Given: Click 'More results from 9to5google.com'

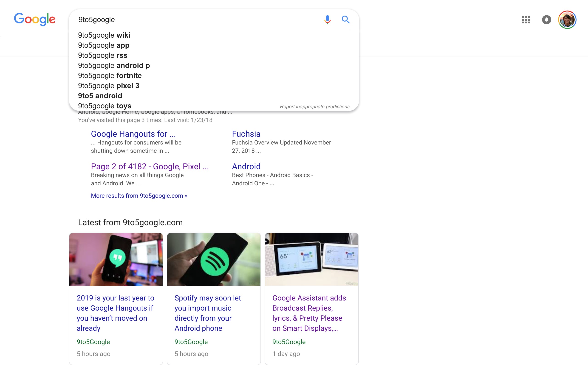Looking at the screenshot, I should coord(139,196).
